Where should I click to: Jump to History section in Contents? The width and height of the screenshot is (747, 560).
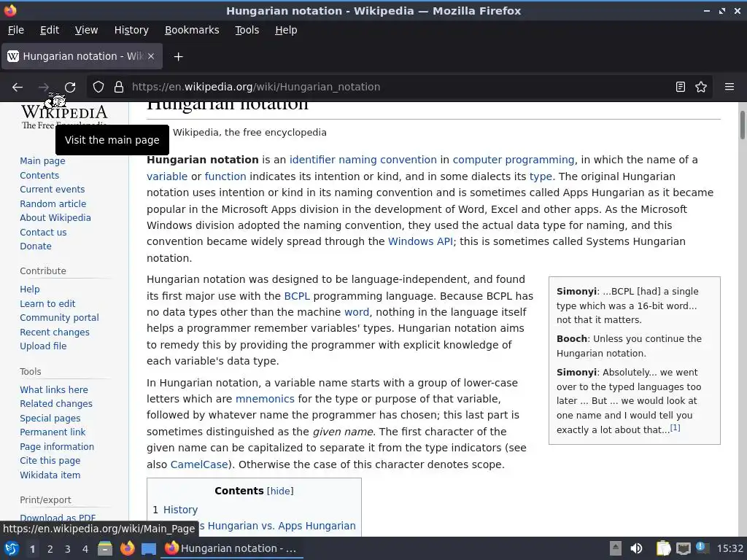pyautogui.click(x=180, y=510)
